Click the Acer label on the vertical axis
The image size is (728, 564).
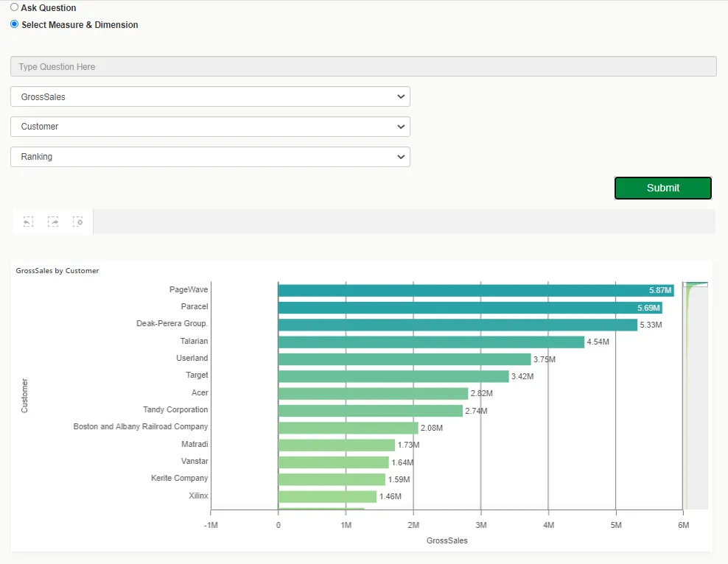198,392
